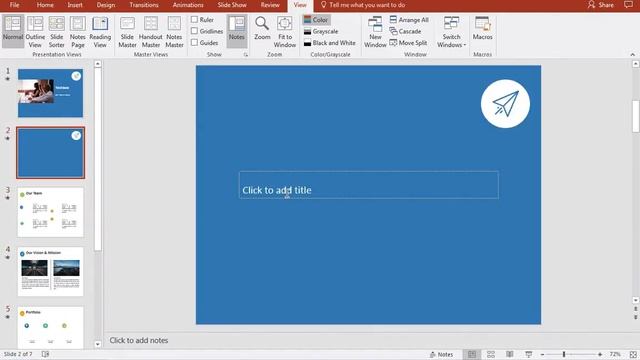
Task: Open the Slide Show tab
Action: point(232,5)
